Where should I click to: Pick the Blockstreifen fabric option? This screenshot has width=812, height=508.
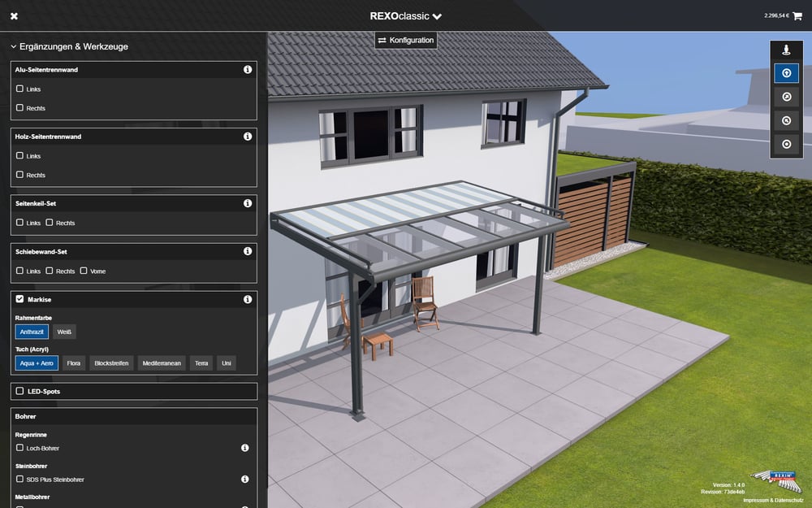tap(111, 363)
